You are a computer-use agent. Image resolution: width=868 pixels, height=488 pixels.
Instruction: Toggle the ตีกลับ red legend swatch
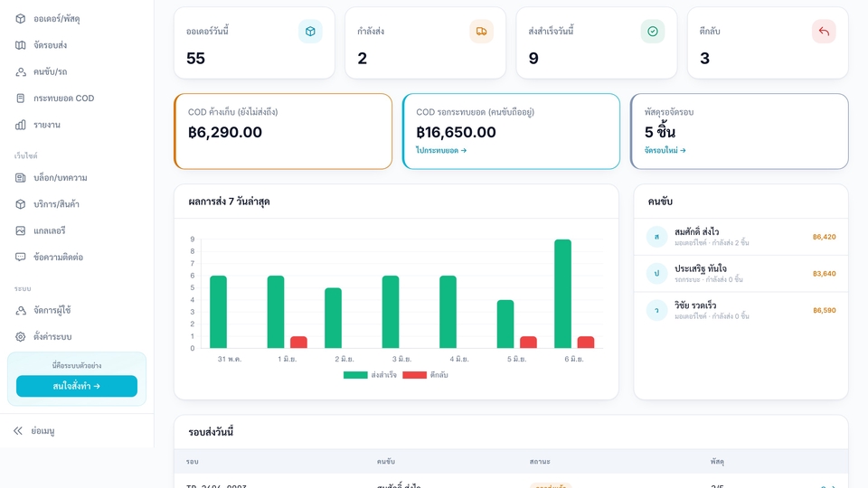pyautogui.click(x=415, y=374)
